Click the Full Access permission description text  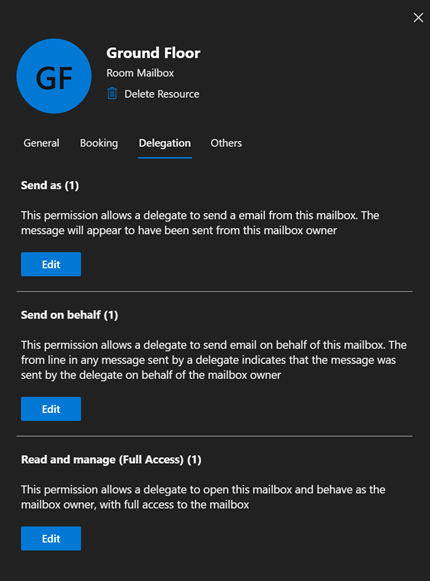203,497
